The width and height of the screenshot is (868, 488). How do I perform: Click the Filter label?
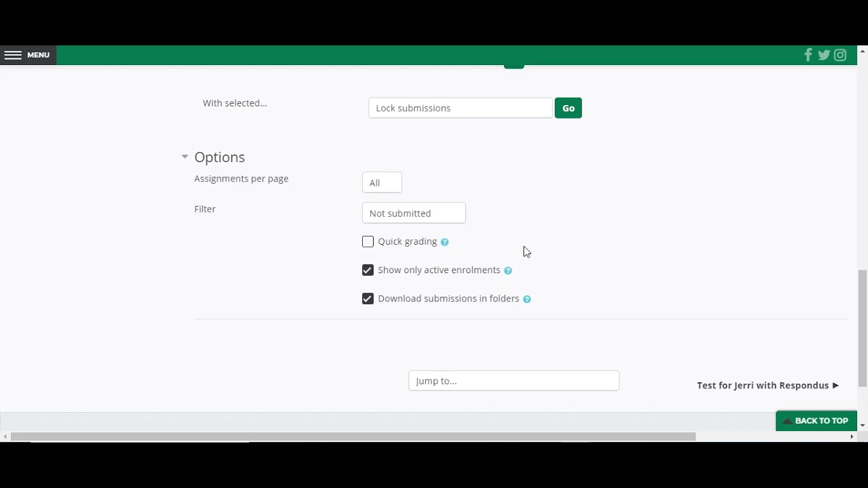205,209
